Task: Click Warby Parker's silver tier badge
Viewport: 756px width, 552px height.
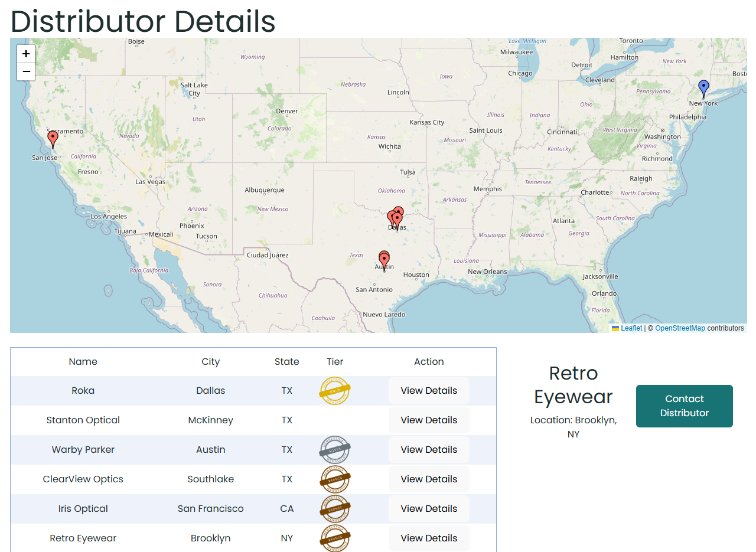Action: [335, 450]
